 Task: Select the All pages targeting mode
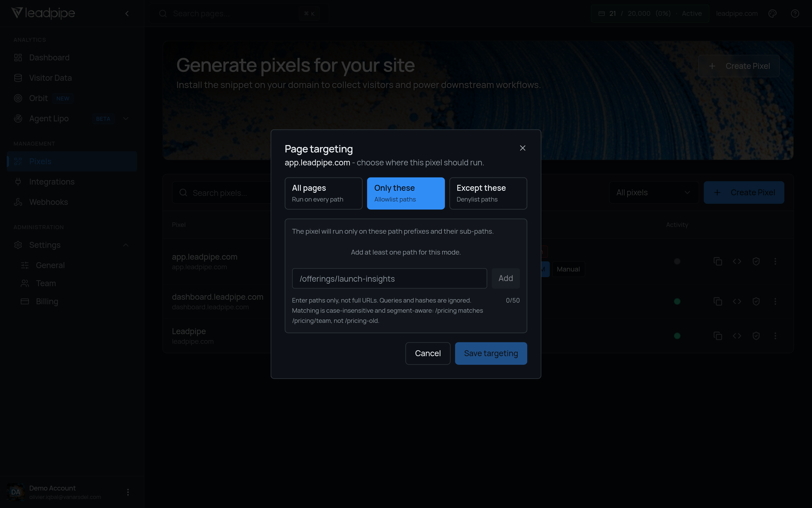pyautogui.click(x=323, y=194)
